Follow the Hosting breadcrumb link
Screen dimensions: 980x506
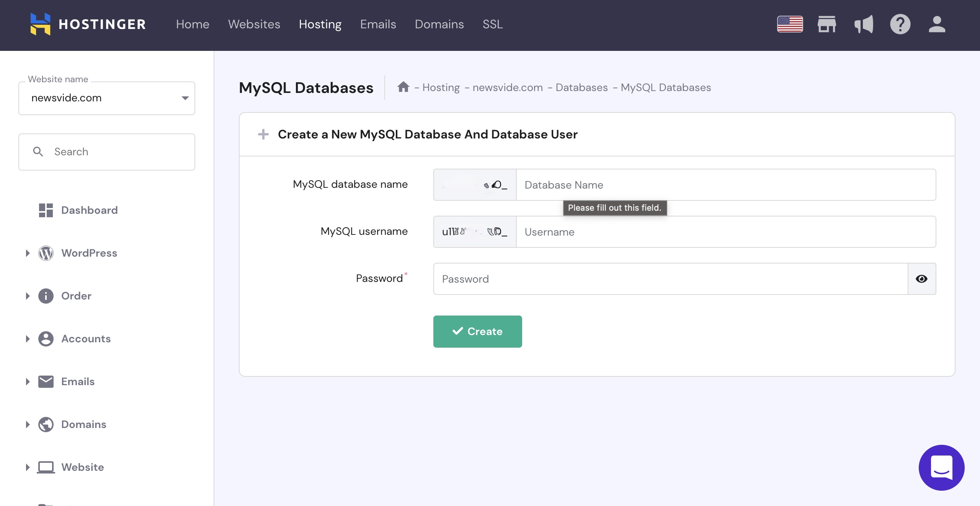(x=441, y=87)
